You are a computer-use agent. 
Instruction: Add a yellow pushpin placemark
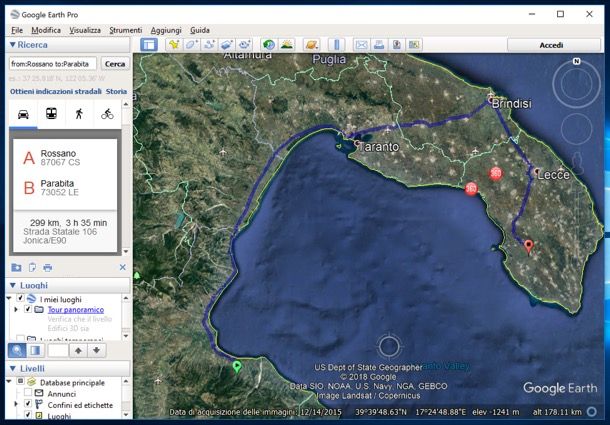click(x=174, y=45)
